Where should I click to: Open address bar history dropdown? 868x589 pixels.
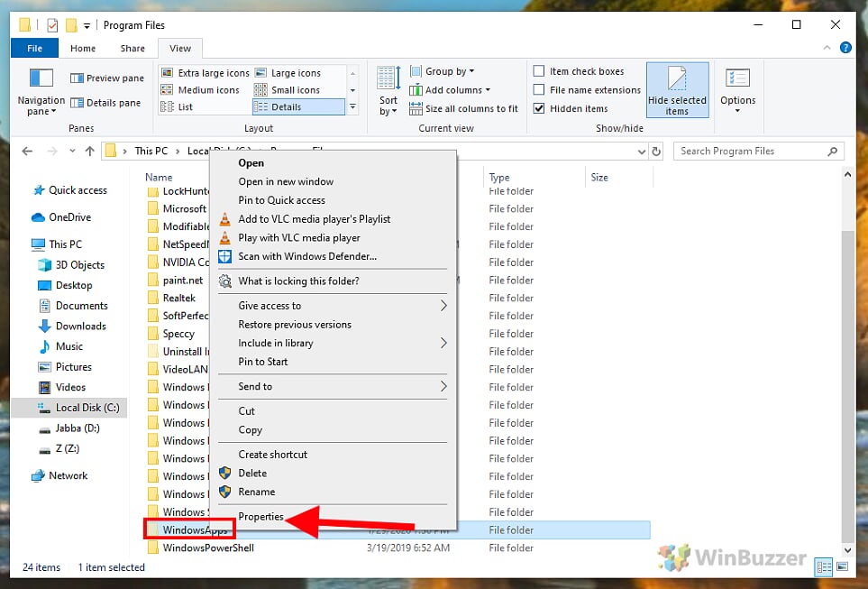642,152
